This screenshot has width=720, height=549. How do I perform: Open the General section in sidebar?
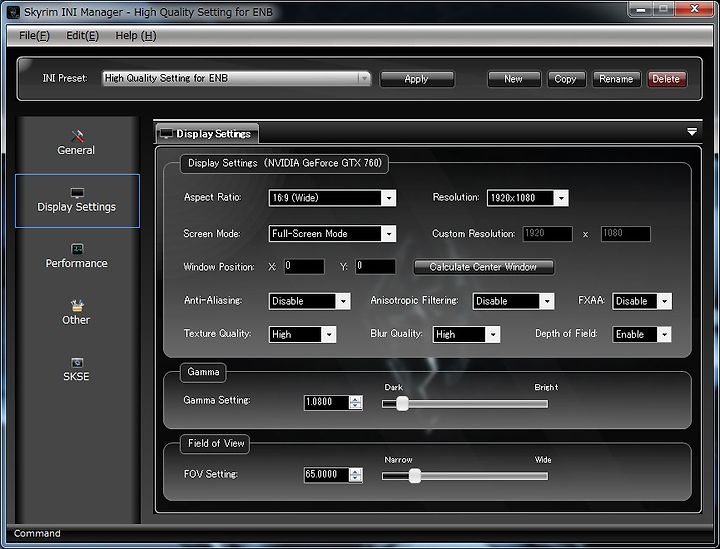pyautogui.click(x=76, y=143)
